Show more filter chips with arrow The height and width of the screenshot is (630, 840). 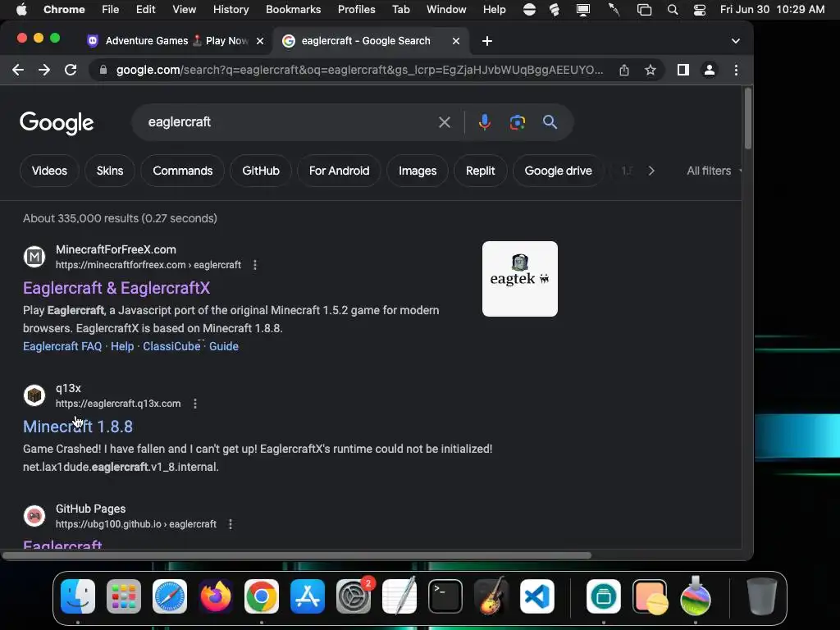point(651,171)
